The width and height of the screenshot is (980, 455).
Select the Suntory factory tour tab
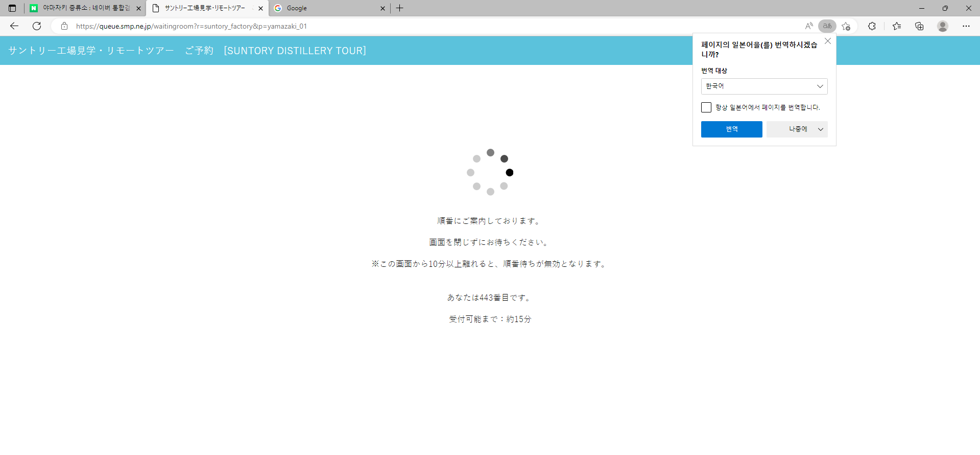pos(207,8)
